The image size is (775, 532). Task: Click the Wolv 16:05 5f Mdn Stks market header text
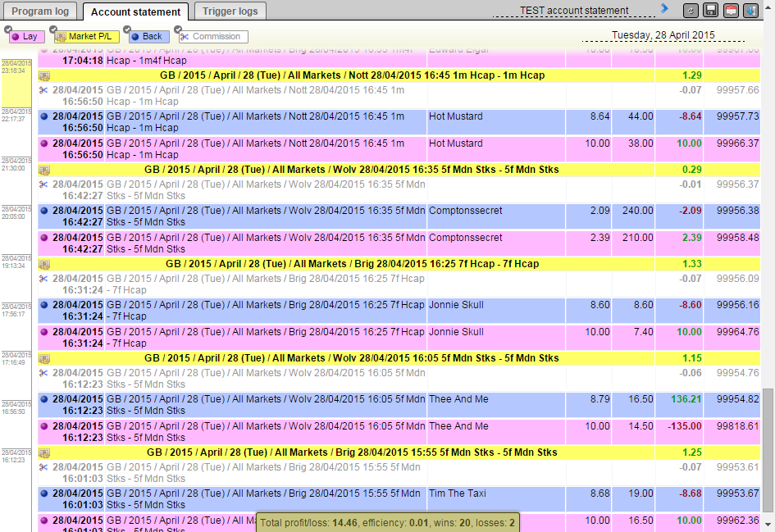click(x=352, y=358)
